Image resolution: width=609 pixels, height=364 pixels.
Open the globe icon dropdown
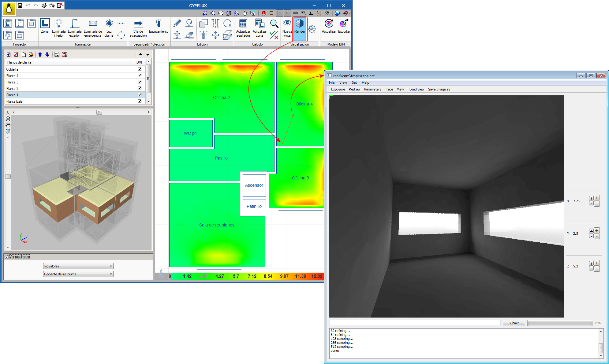point(338,13)
